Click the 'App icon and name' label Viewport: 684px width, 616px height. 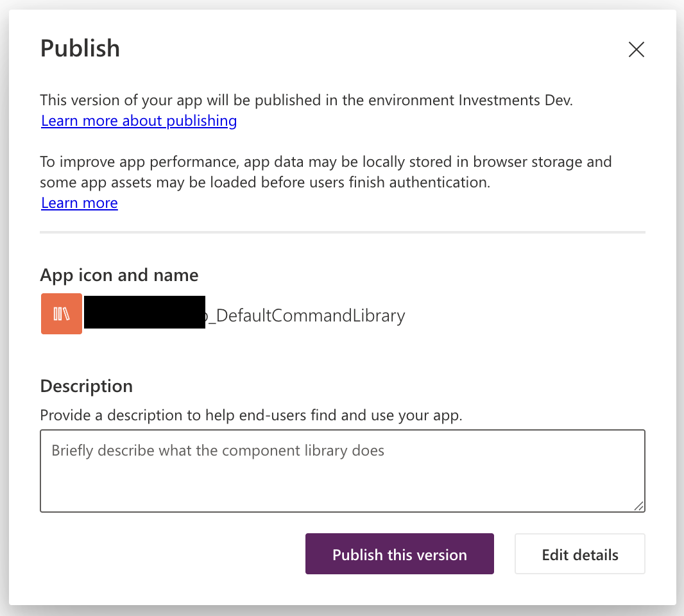(x=119, y=275)
